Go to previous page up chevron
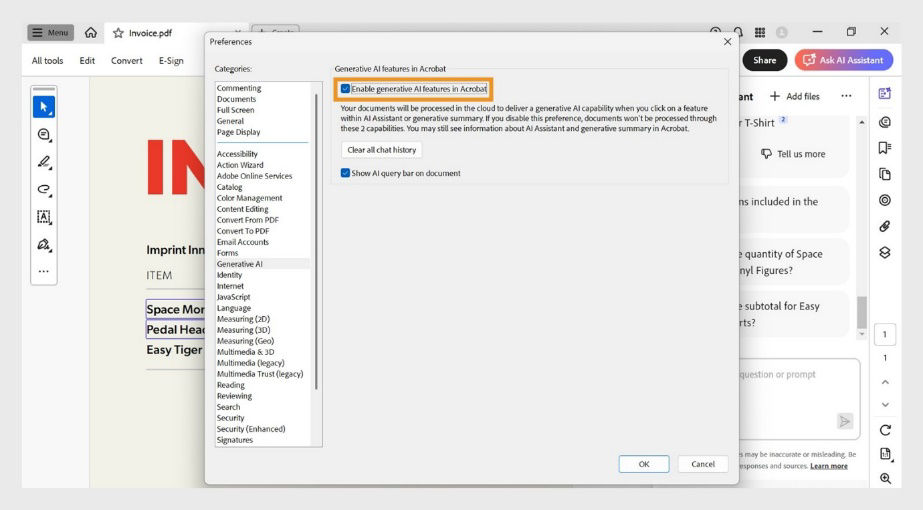923x510 pixels. pyautogui.click(x=885, y=382)
